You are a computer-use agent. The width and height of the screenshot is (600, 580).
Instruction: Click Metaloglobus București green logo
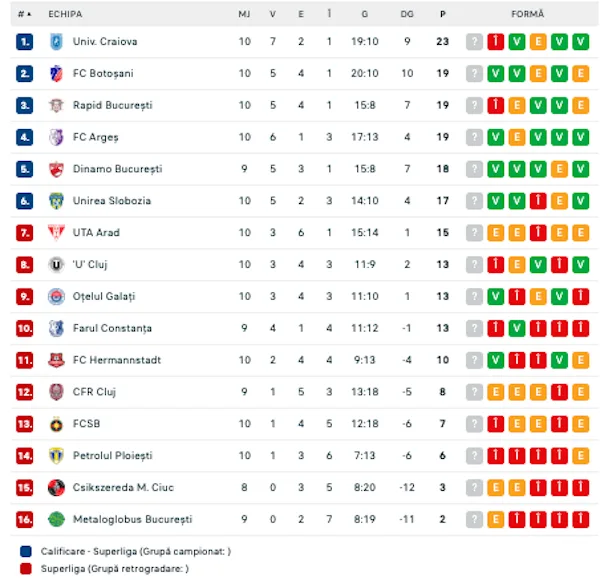(56, 519)
